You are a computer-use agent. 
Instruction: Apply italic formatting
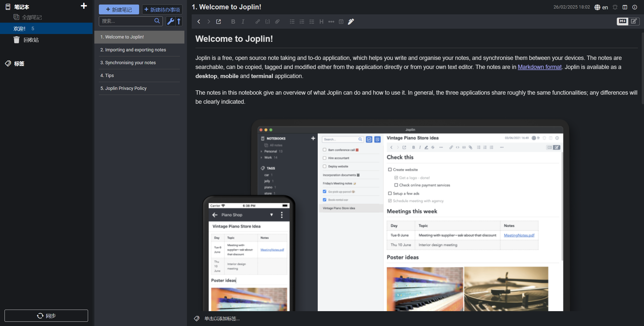[x=243, y=22]
